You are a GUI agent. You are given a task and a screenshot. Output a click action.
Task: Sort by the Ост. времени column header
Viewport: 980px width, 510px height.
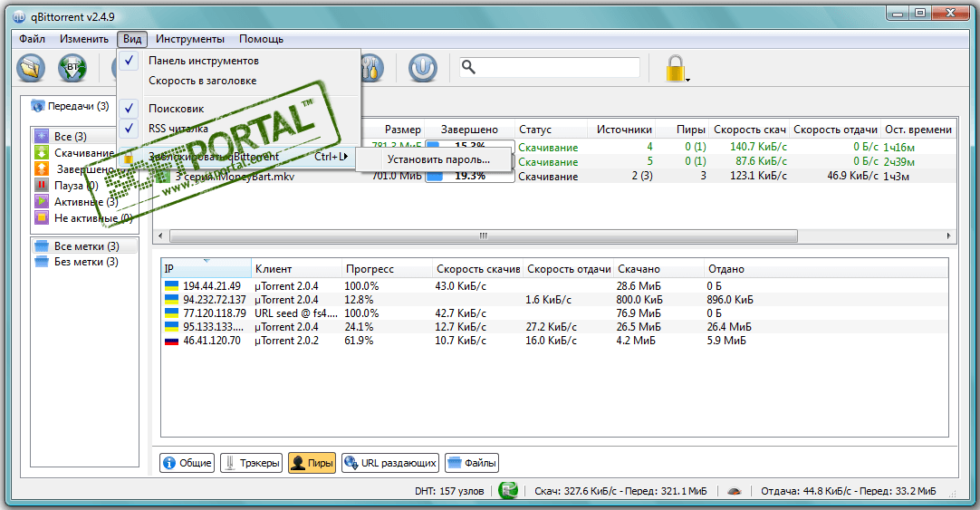pos(918,130)
